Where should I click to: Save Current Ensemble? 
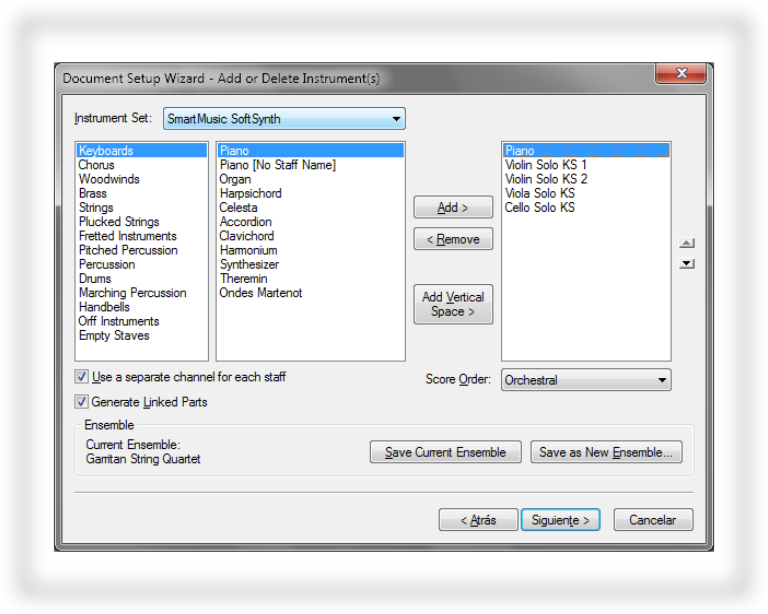(445, 452)
